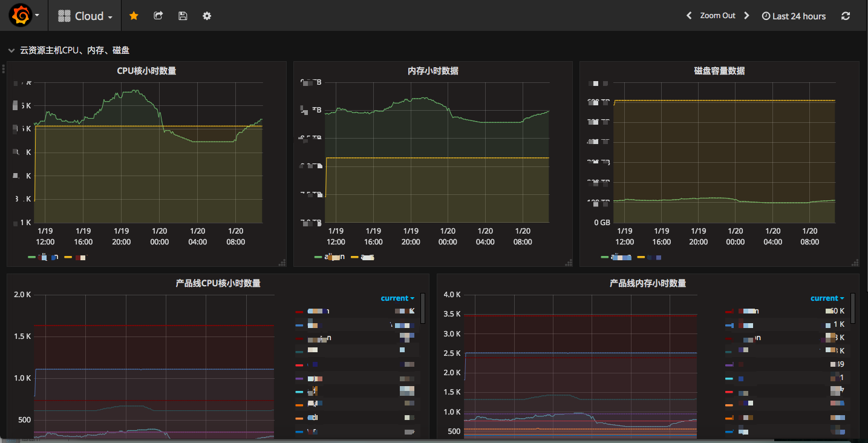Toggle green series in 内存小时数据 legend
The width and height of the screenshot is (868, 443).
(329, 257)
